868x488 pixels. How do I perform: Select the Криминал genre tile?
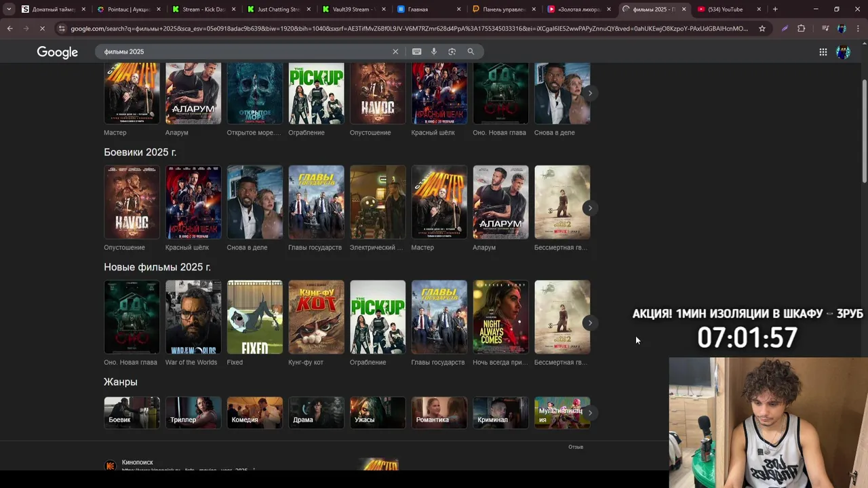(x=500, y=413)
